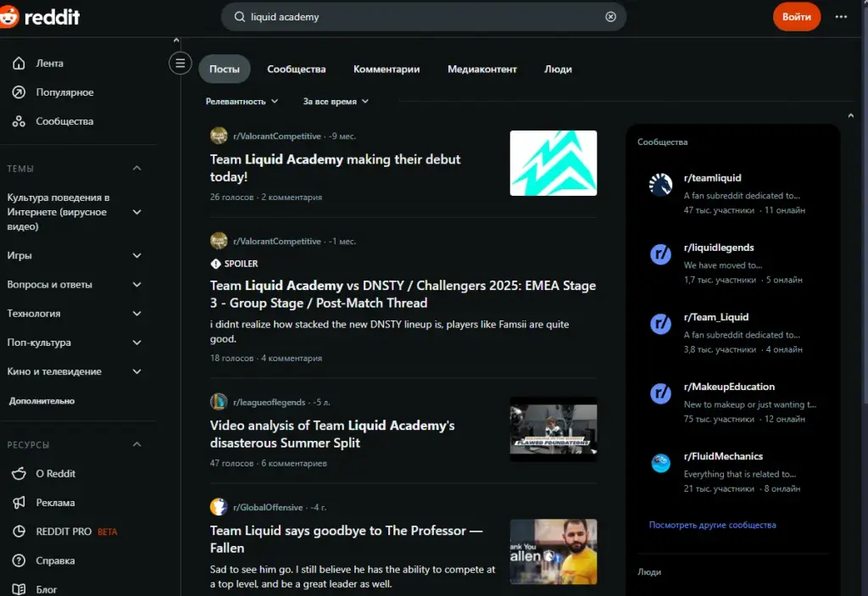
Task: Click the search magnifier icon
Action: [240, 17]
